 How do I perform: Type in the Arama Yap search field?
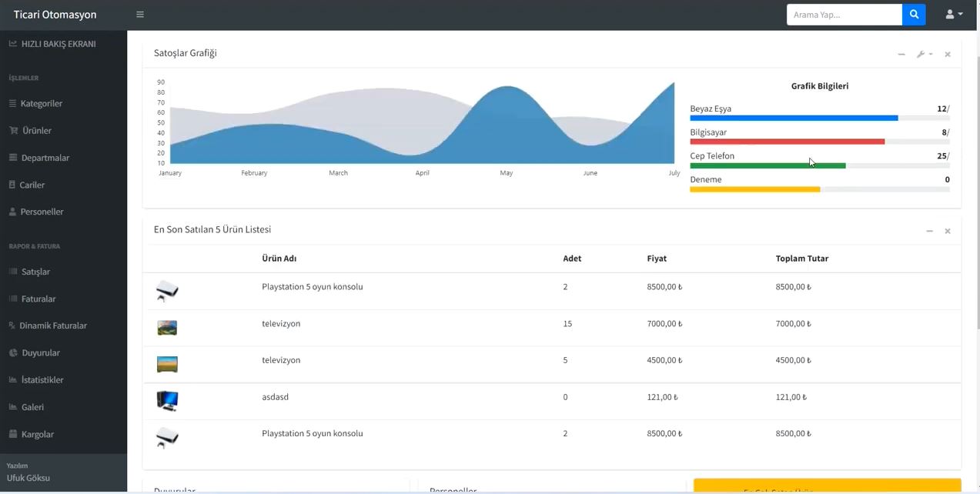click(844, 15)
